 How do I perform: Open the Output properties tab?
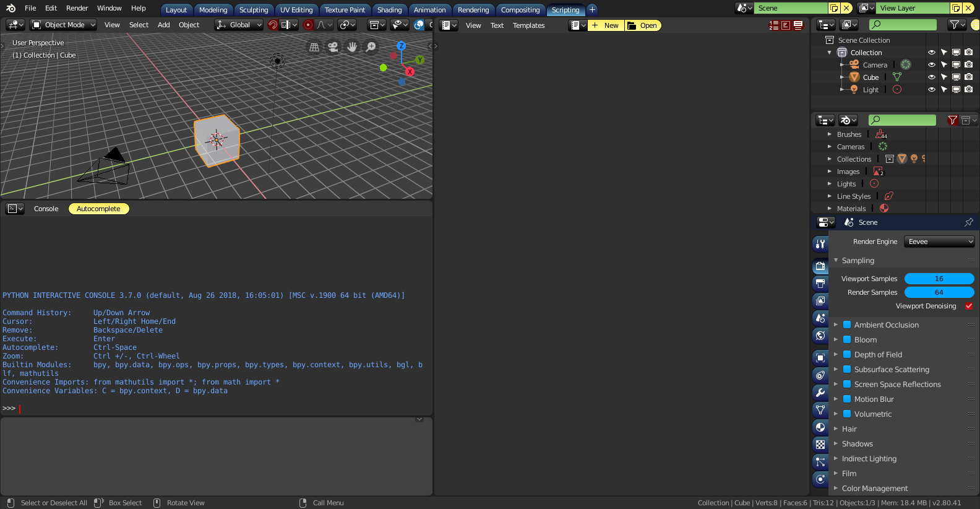tap(820, 284)
